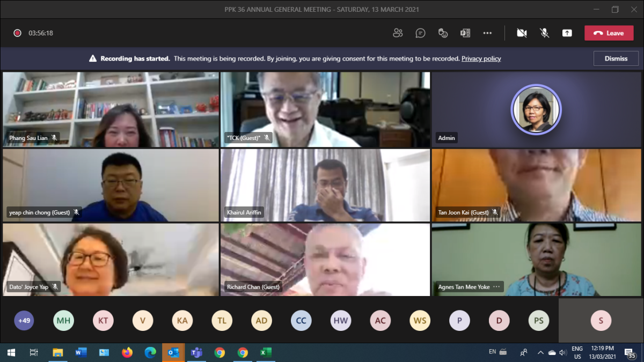Open More actions ellipsis menu
The height and width of the screenshot is (362, 644).
[x=487, y=33]
